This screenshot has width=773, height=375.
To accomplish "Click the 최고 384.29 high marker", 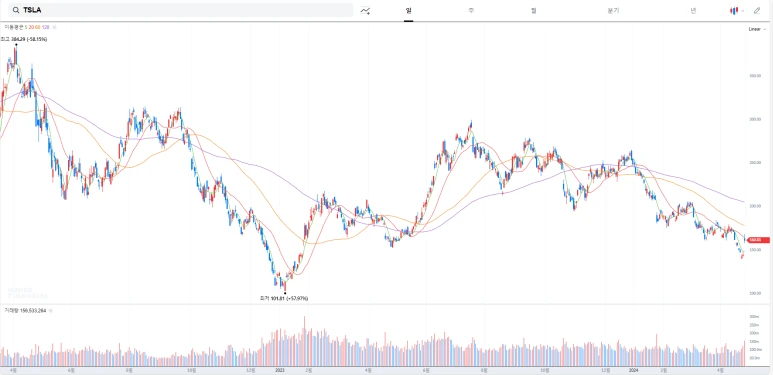I will click(24, 39).
